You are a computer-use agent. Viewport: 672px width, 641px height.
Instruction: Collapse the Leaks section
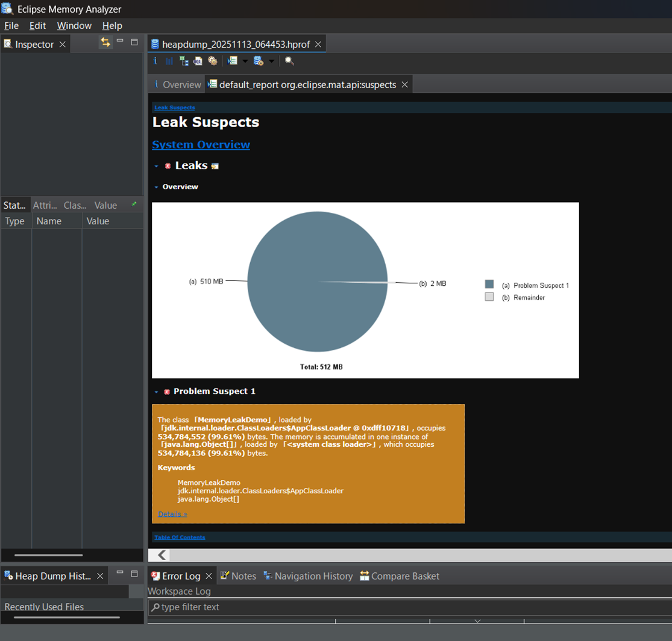(156, 166)
